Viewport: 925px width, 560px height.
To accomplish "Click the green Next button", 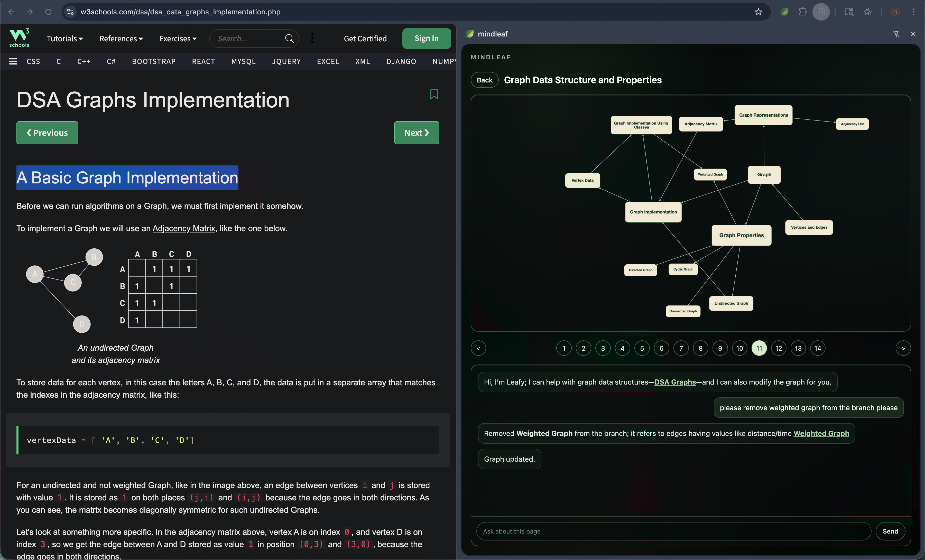I will [x=416, y=133].
